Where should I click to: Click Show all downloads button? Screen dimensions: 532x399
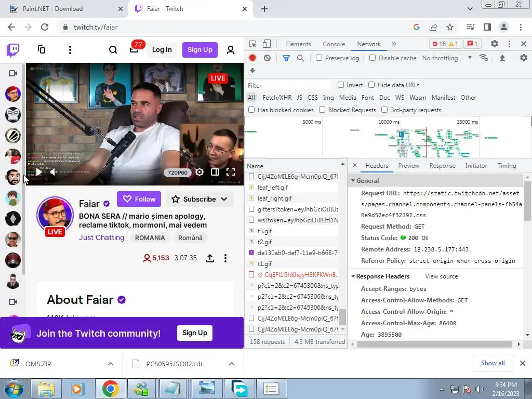[x=493, y=363]
